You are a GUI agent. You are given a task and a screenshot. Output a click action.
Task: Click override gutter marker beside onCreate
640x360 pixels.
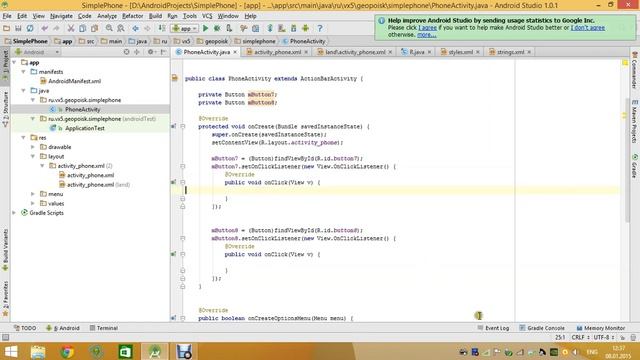click(173, 127)
